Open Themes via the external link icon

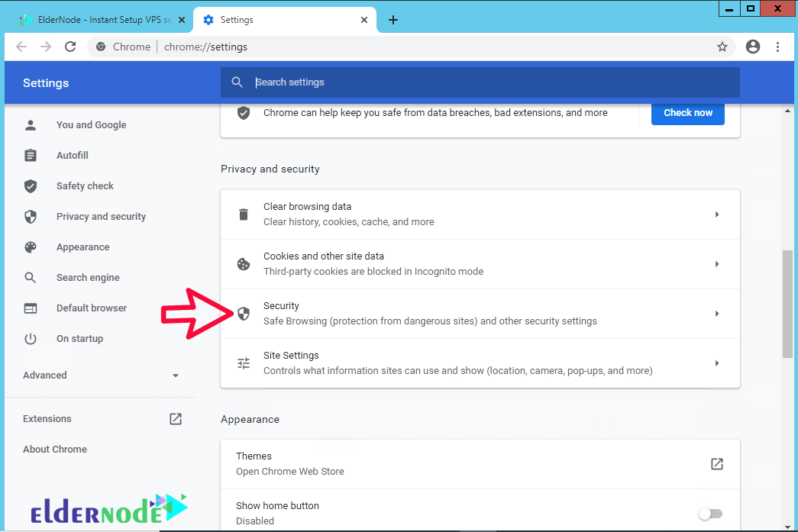point(716,463)
